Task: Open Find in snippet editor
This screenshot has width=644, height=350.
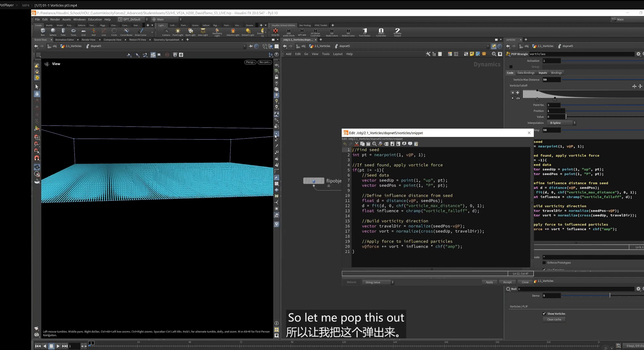Action: point(374,144)
